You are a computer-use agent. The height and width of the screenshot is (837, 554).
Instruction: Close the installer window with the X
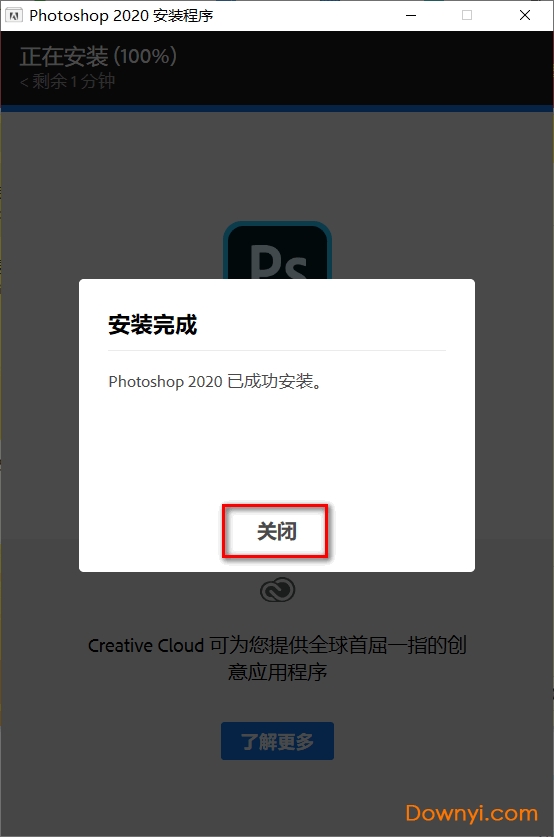coord(525,15)
